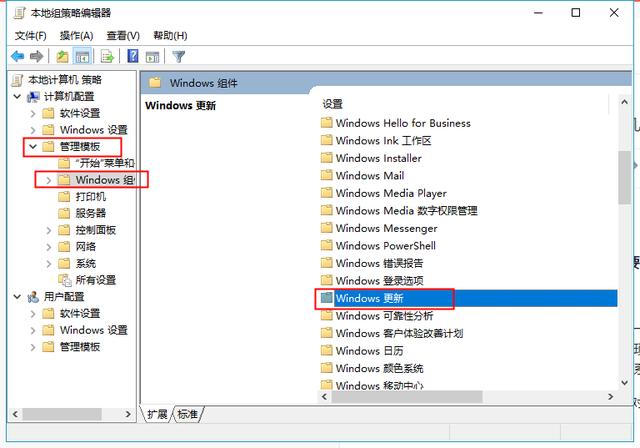This screenshot has width=640, height=448.
Task: Click the Up one level folder icon
Action: click(x=62, y=56)
